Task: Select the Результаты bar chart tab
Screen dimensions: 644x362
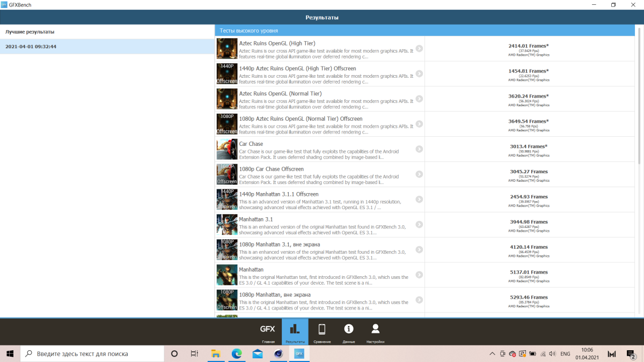Action: coord(295,332)
